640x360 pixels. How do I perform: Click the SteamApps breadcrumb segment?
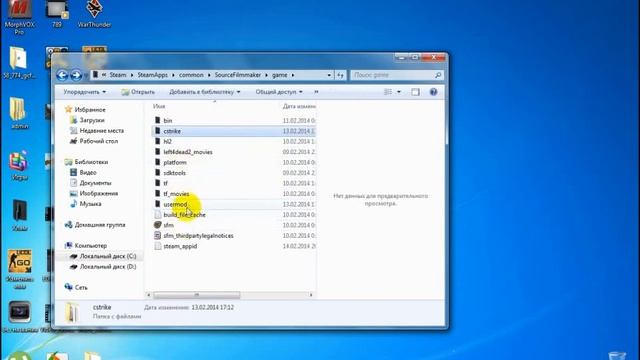(x=153, y=75)
